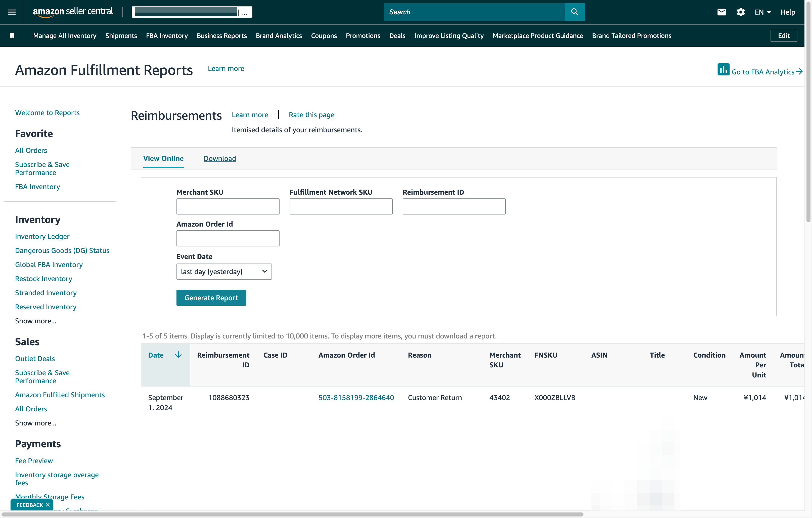Click the FBA Analytics chart icon

[x=723, y=70]
